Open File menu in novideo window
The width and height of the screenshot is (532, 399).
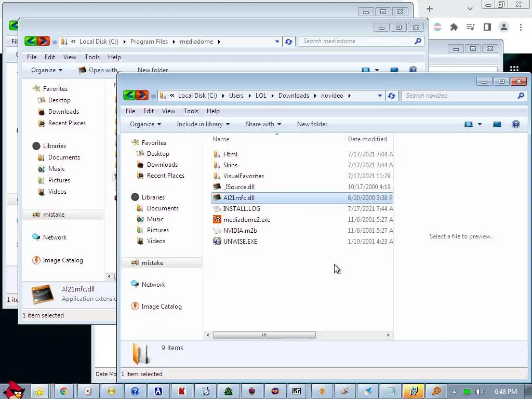pos(130,111)
